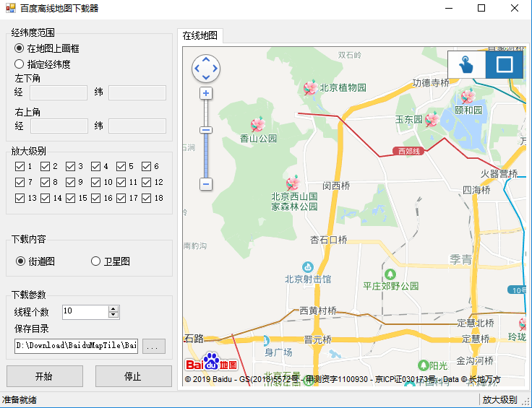Viewport: 532px width, 408px height.
Task: Select 指定经纬度 radio option
Action: pyautogui.click(x=43, y=64)
